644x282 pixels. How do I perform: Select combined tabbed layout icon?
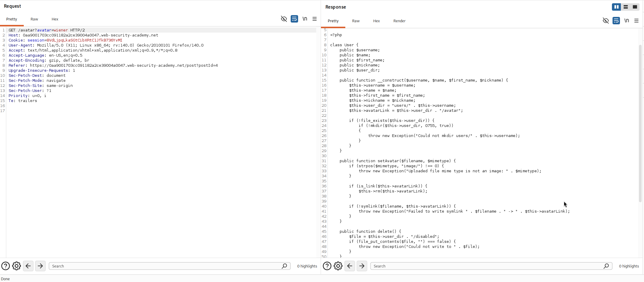(x=635, y=7)
